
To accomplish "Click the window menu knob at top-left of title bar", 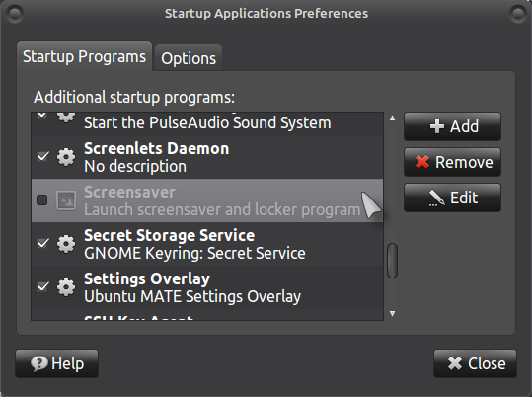I will (15, 14).
